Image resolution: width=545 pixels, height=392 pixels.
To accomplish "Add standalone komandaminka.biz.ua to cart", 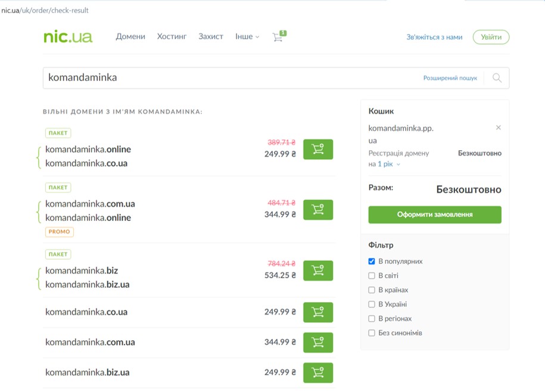I will pos(318,373).
